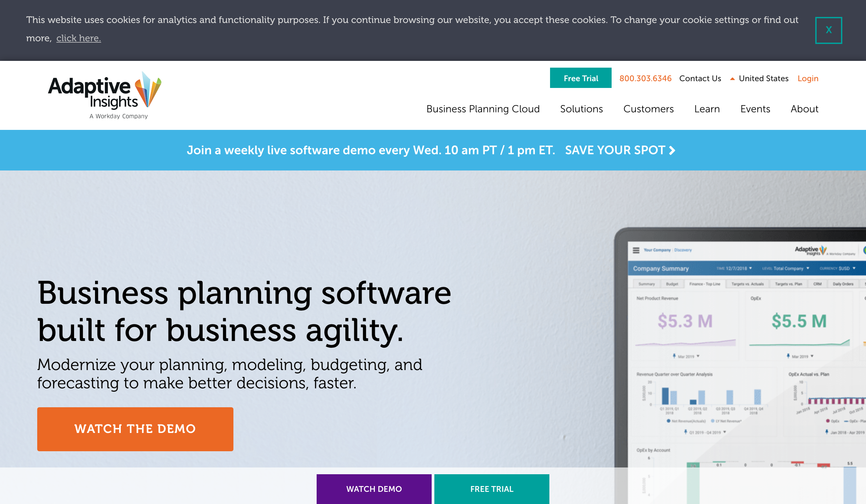Open the Learn menu
This screenshot has width=866, height=504.
[707, 109]
